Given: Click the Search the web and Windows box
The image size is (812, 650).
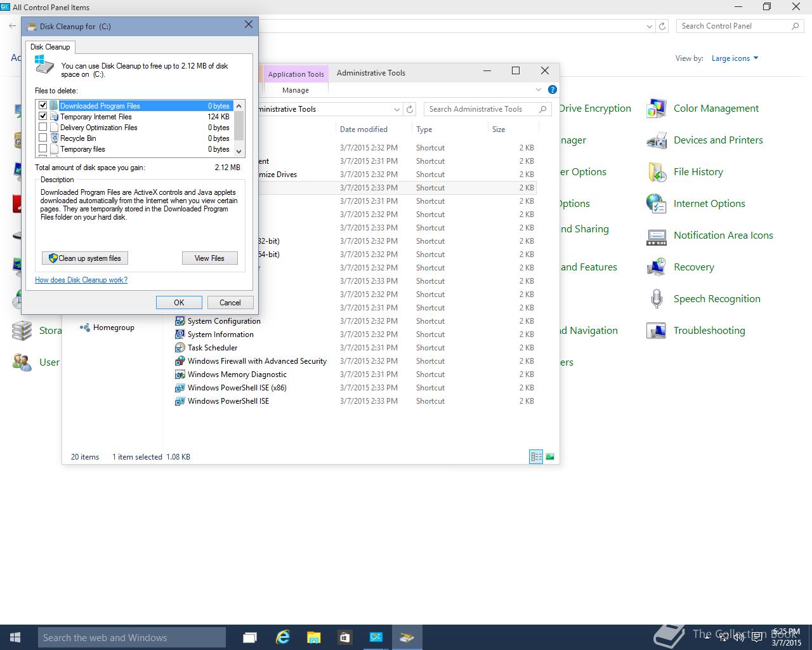Looking at the screenshot, I should [131, 637].
